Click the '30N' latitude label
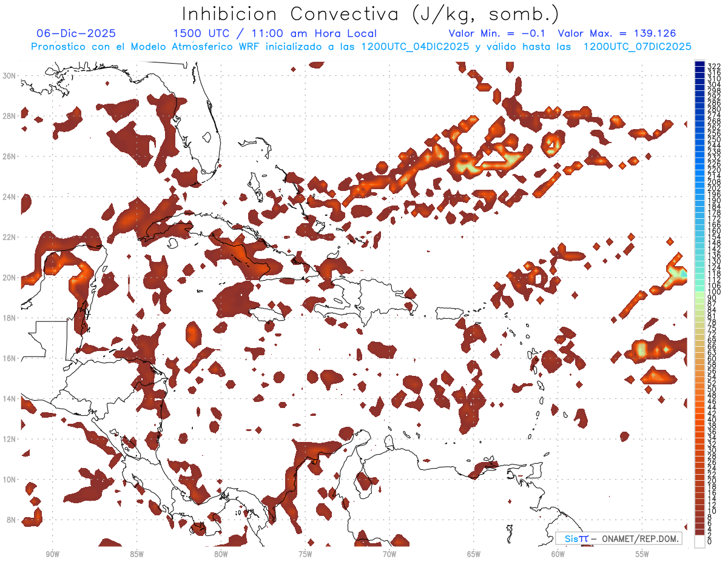This screenshot has width=728, height=562. [10, 75]
